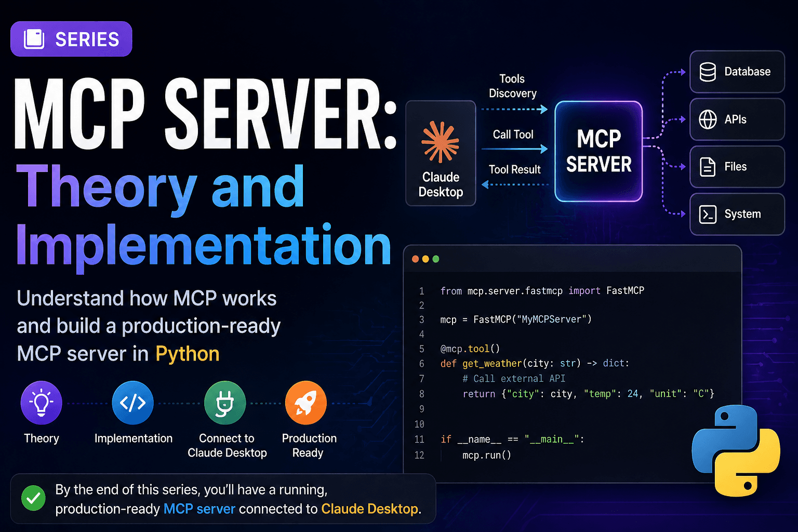Click the green dot in code window
798x532 pixels.
tap(436, 259)
